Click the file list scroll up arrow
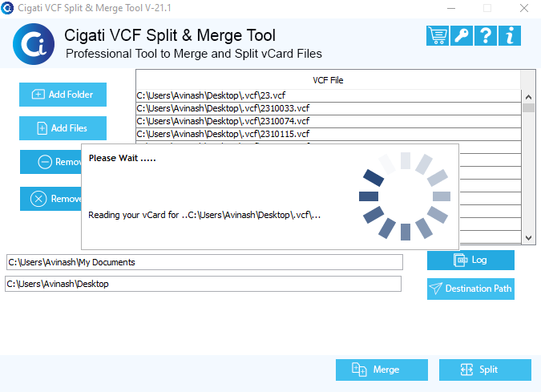The image size is (541, 392). [528, 97]
